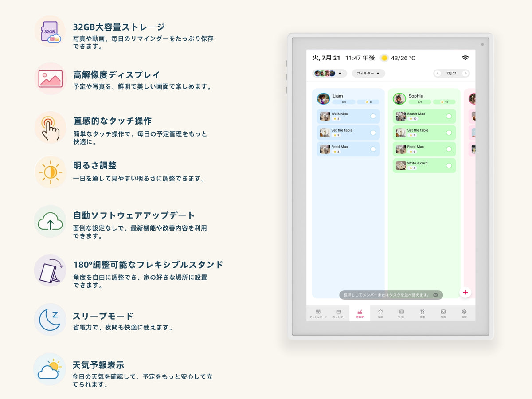Tap the Write a card 5-star badge
532x399 pixels.
click(412, 168)
